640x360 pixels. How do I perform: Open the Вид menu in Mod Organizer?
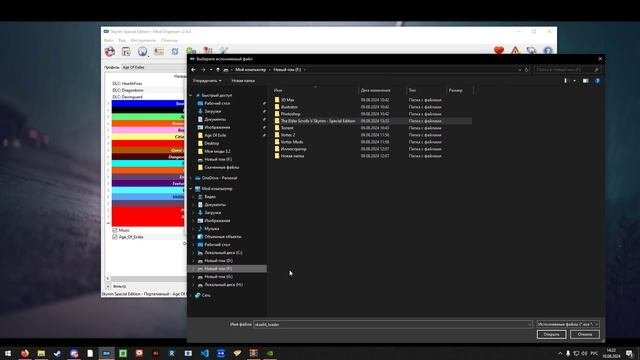122,40
